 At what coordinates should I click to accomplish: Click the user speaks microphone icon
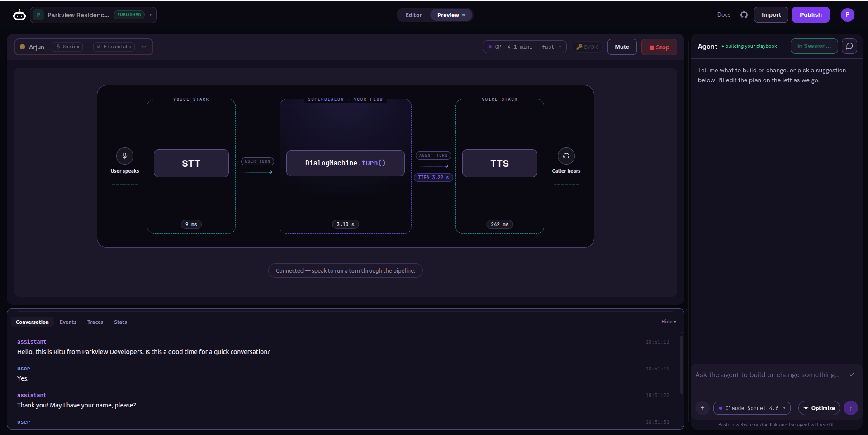(125, 156)
